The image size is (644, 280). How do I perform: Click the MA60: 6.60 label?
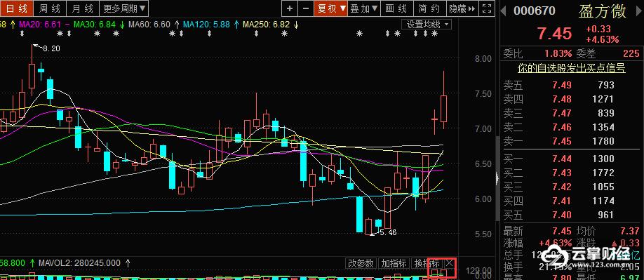(x=149, y=25)
